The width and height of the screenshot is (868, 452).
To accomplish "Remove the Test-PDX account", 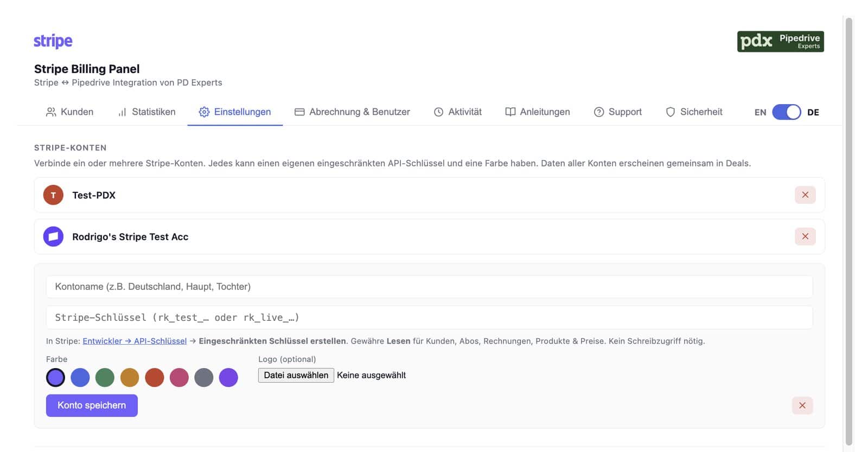I will click(805, 195).
